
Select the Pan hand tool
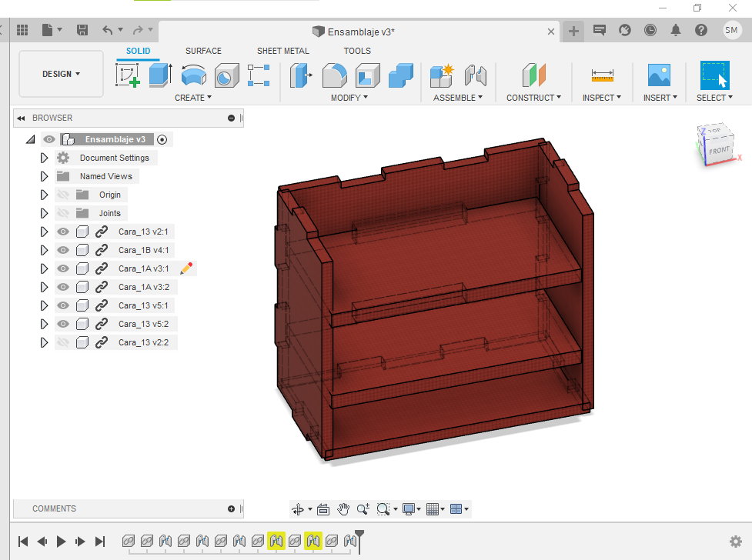343,509
